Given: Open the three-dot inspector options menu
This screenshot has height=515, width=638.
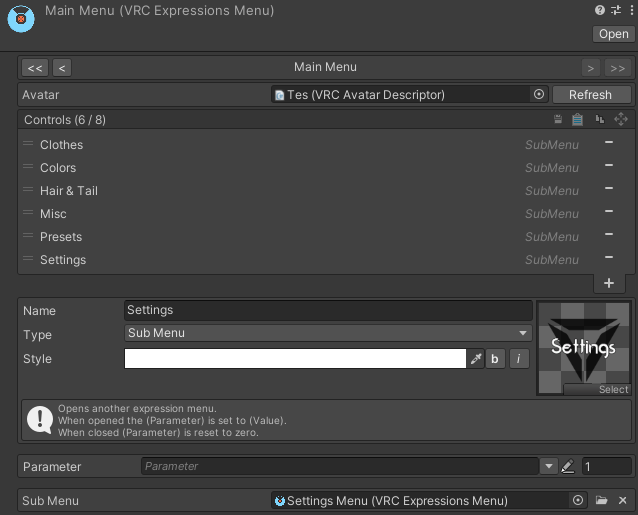Looking at the screenshot, I should [x=631, y=10].
